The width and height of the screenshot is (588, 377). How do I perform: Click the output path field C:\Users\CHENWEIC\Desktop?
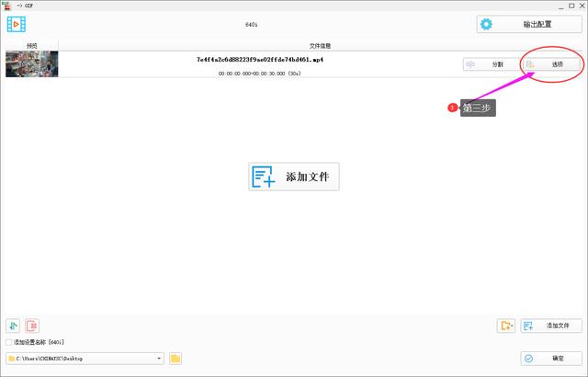(x=83, y=359)
